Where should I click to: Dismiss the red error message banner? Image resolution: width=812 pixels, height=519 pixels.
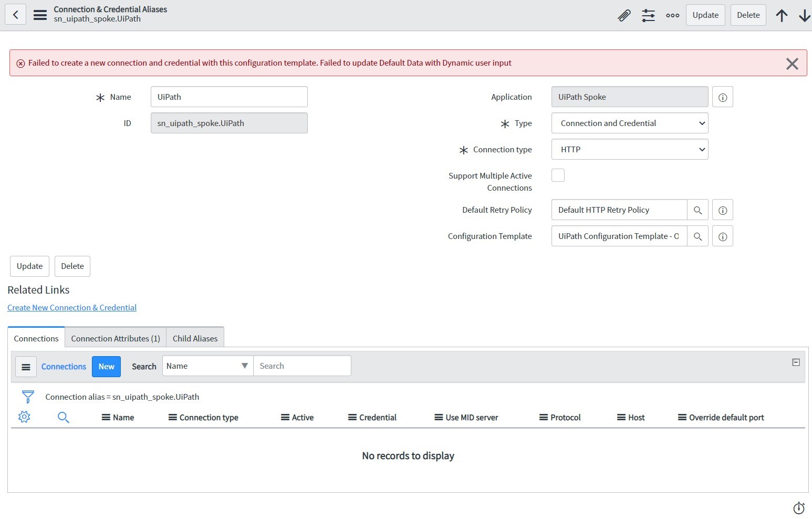click(x=792, y=64)
